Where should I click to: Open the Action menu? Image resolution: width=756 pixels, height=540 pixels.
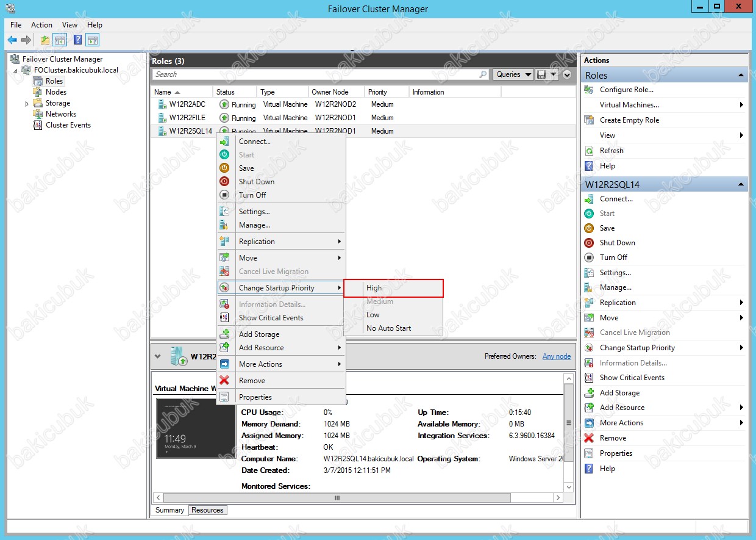pos(41,25)
